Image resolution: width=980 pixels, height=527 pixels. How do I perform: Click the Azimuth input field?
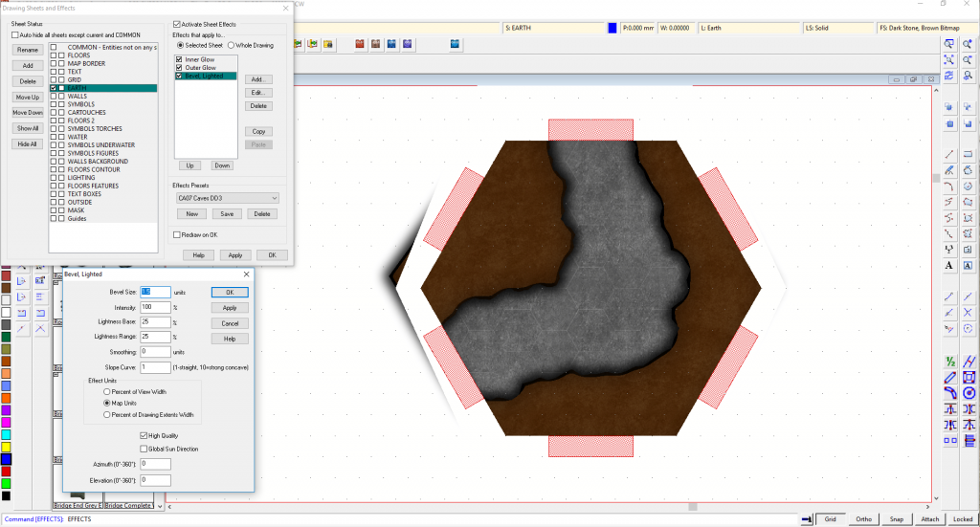coord(156,464)
